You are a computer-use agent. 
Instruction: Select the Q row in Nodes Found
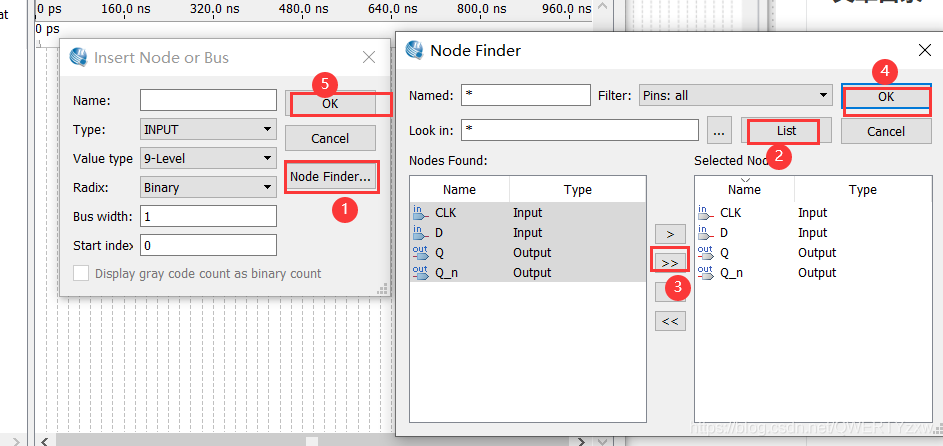click(x=528, y=252)
